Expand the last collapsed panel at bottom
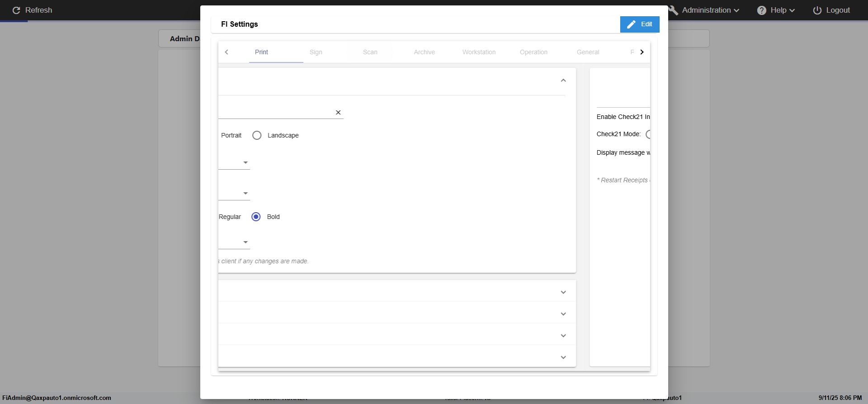Screen dimensions: 868x404 [x=563, y=357]
